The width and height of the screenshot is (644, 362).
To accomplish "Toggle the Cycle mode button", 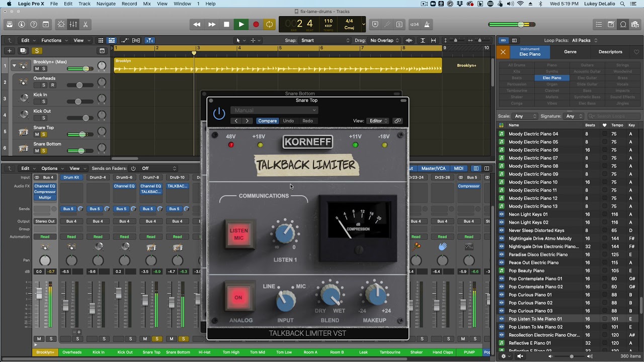I will pos(270,24).
